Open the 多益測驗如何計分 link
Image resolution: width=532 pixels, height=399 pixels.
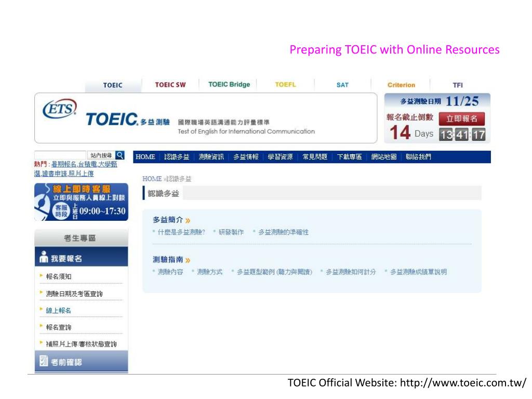(x=351, y=272)
